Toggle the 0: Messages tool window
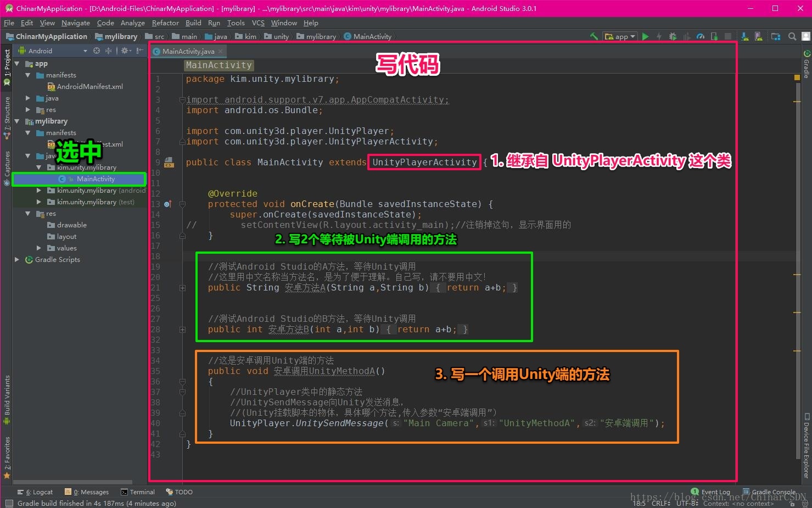The image size is (812, 508). pos(87,492)
